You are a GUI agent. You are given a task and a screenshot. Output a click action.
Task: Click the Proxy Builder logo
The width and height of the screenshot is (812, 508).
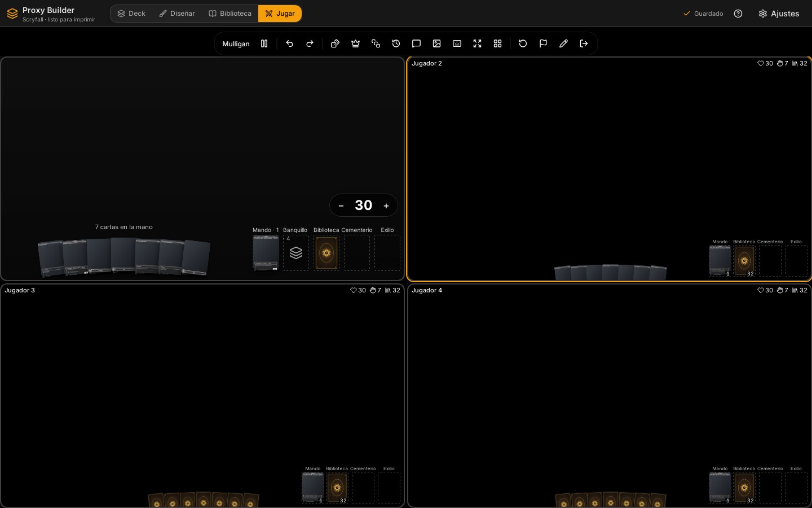point(12,14)
